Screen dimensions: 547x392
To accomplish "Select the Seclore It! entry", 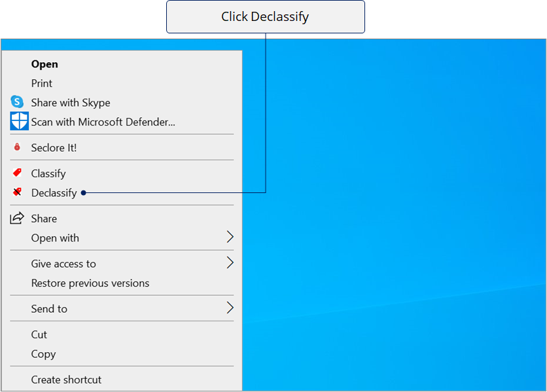I will 122,148.
